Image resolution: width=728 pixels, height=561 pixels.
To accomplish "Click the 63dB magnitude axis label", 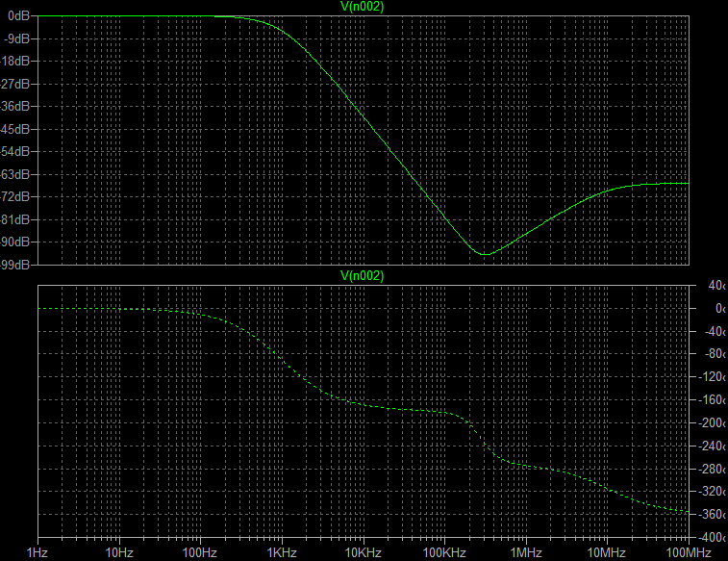I will (x=15, y=174).
